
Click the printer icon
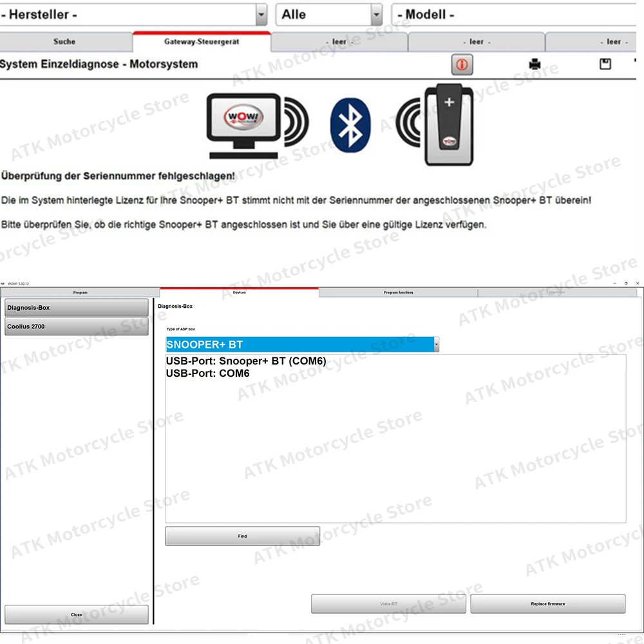click(535, 64)
